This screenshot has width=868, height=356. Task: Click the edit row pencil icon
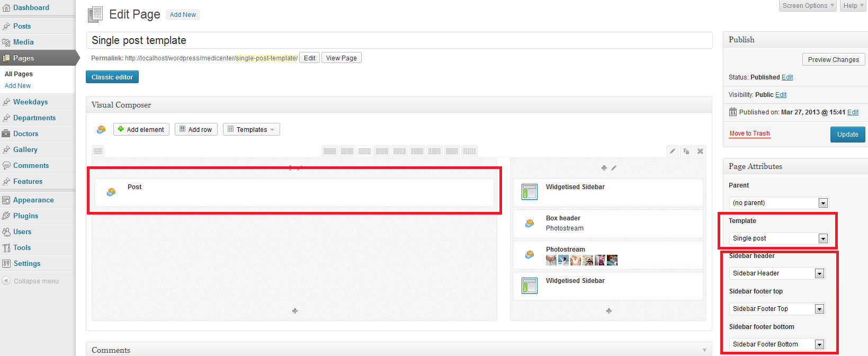tap(673, 151)
